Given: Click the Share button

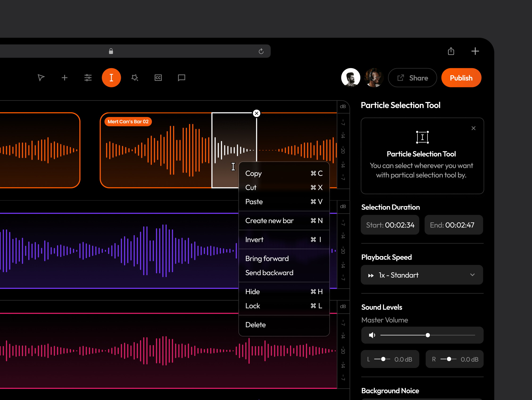Looking at the screenshot, I should [412, 77].
